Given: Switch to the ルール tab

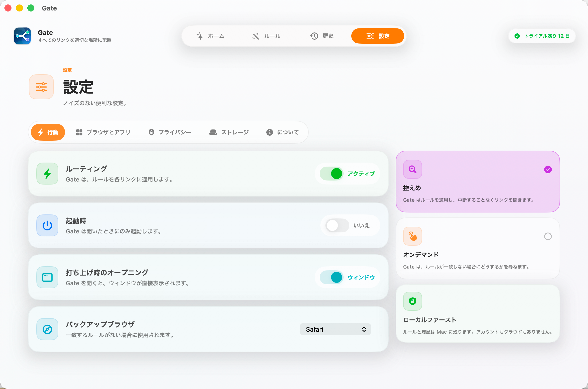Looking at the screenshot, I should pos(266,36).
